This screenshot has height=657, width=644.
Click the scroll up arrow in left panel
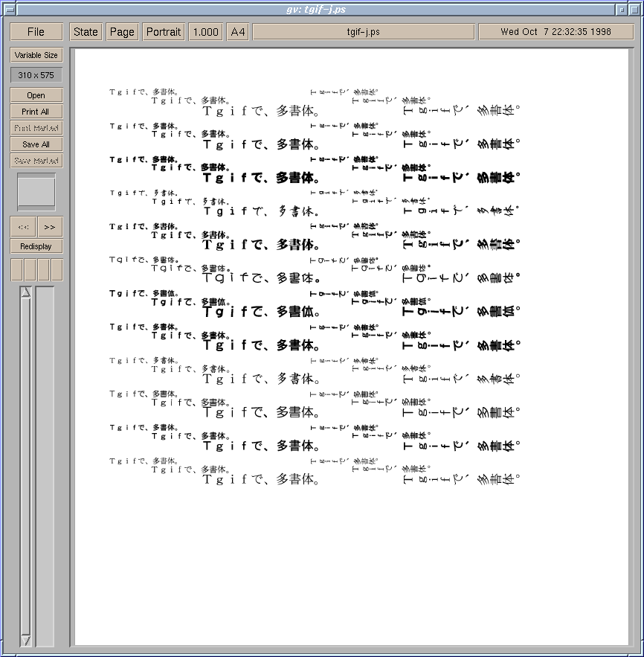(25, 292)
